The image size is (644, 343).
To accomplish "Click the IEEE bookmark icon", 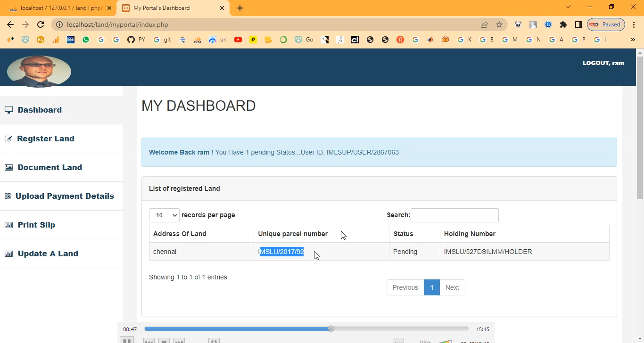I will coord(71,40).
